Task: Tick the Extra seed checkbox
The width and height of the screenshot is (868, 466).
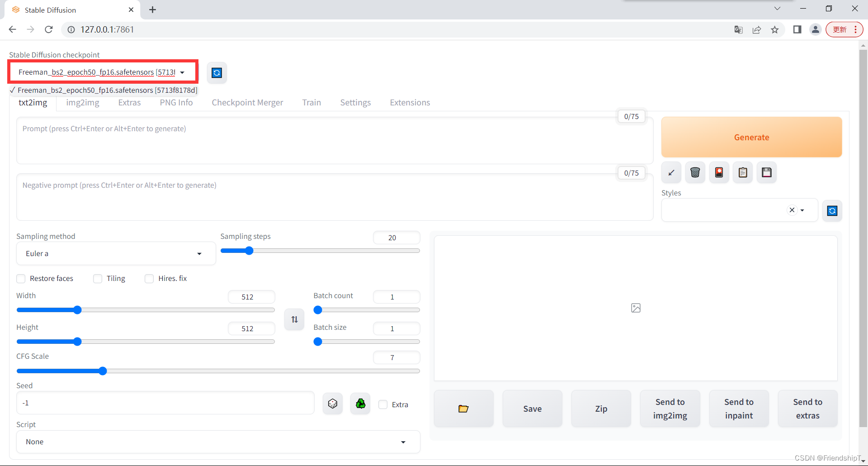Action: point(383,404)
